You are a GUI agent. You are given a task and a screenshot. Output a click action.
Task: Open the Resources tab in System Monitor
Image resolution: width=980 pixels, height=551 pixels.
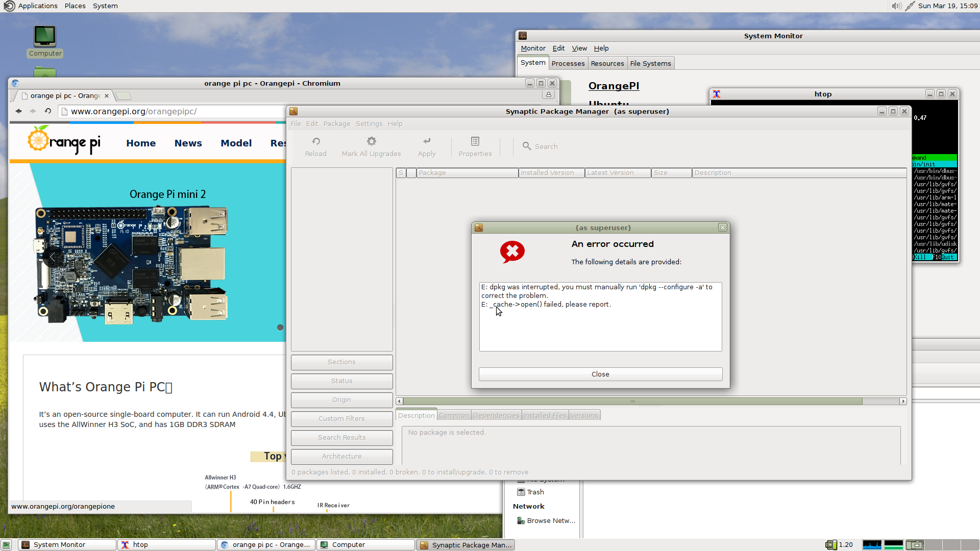(607, 63)
